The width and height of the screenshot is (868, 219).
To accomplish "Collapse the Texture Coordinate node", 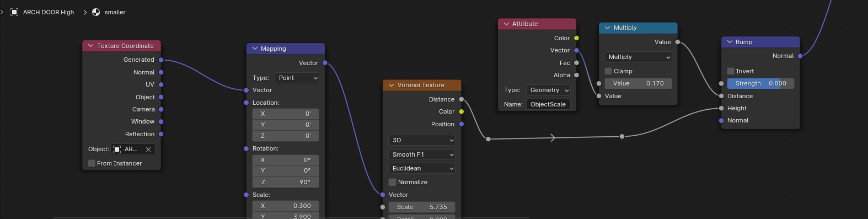I will (x=90, y=46).
